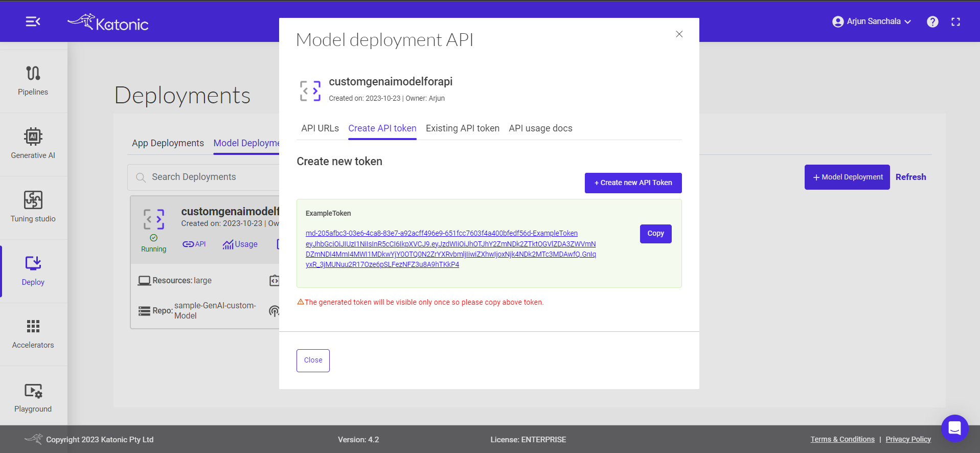Screen dimensions: 980x453
Task: Click the + Model Deployment button
Action: (x=847, y=177)
